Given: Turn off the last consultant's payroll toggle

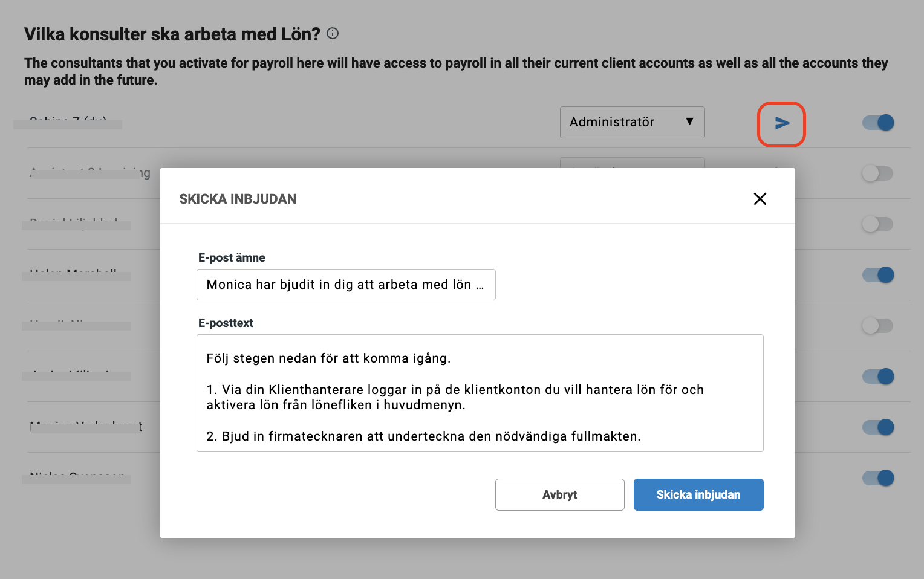Looking at the screenshot, I should point(878,478).
